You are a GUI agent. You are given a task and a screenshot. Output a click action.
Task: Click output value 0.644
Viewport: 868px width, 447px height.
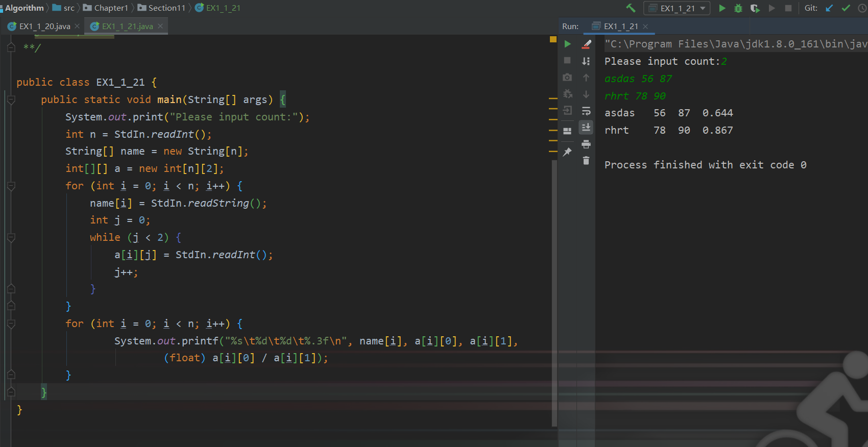[717, 113]
